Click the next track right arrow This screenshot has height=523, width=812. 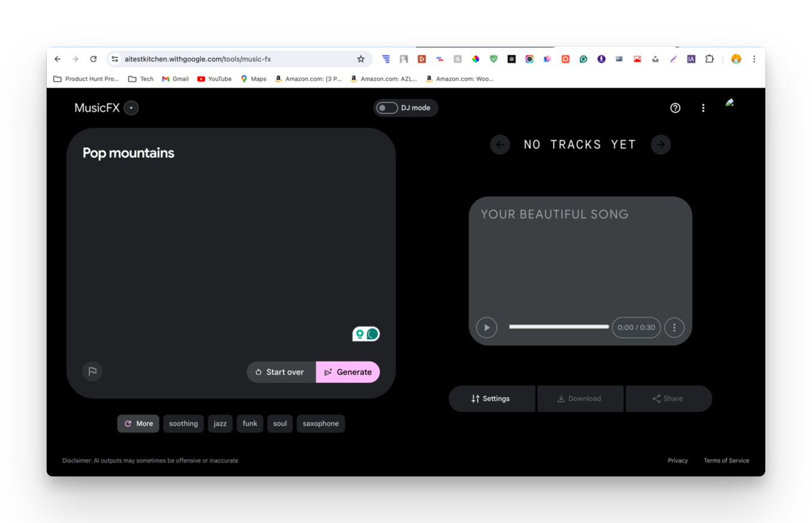point(660,144)
